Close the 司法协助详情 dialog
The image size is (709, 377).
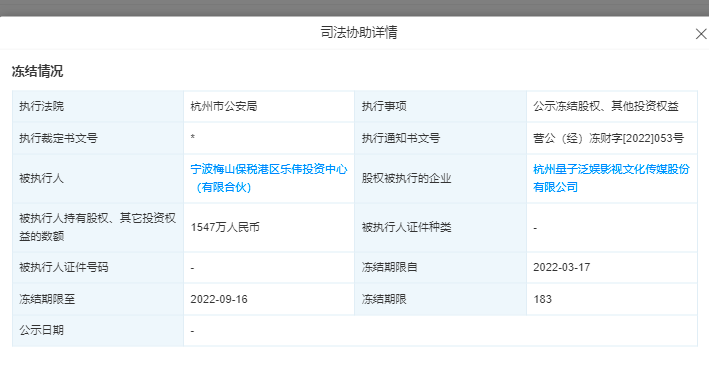[701, 34]
